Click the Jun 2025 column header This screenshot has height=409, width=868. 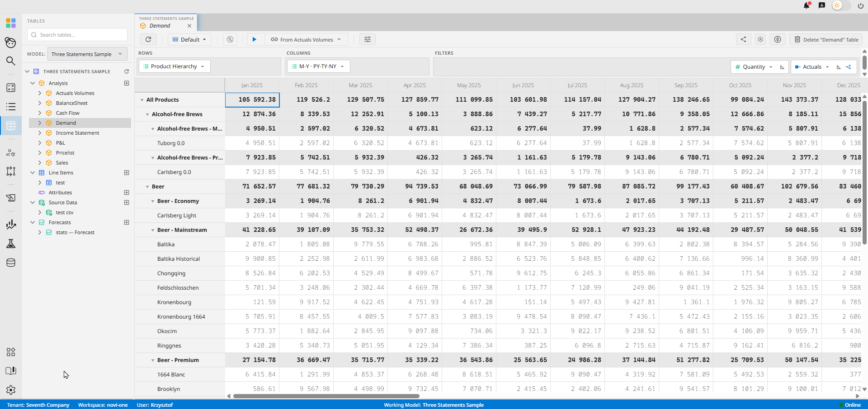(523, 85)
